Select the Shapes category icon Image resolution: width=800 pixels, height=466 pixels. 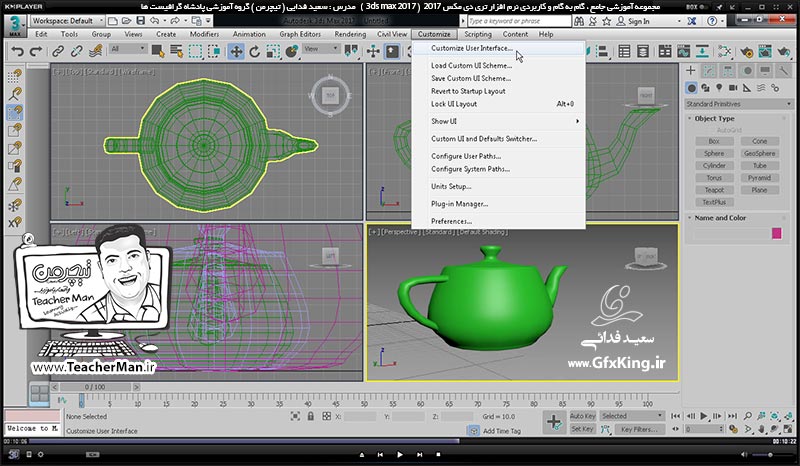coord(706,88)
